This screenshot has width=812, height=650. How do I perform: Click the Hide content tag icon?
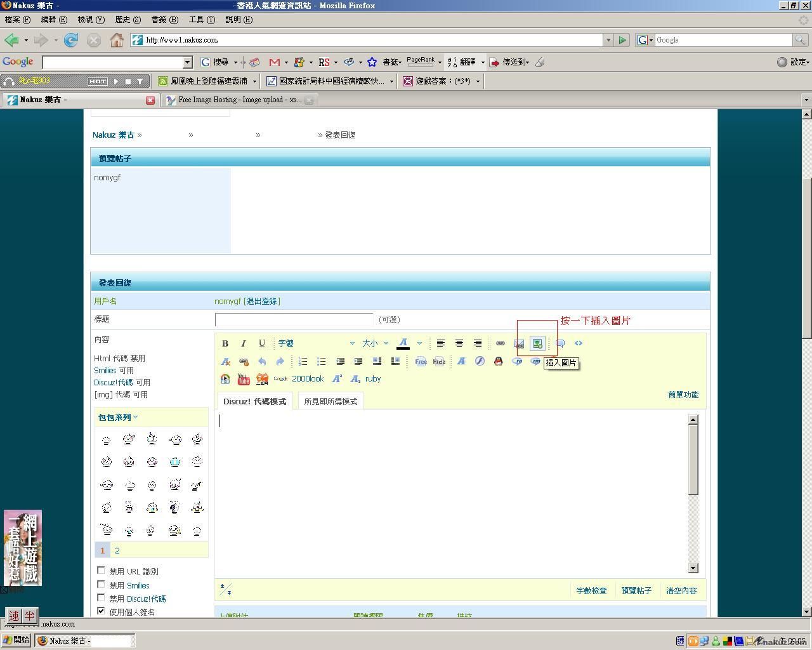click(x=439, y=361)
